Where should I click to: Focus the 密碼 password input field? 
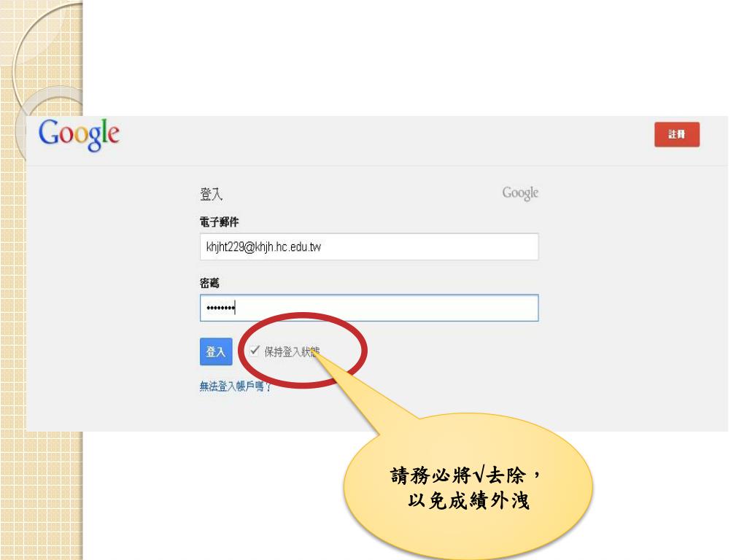pyautogui.click(x=369, y=308)
